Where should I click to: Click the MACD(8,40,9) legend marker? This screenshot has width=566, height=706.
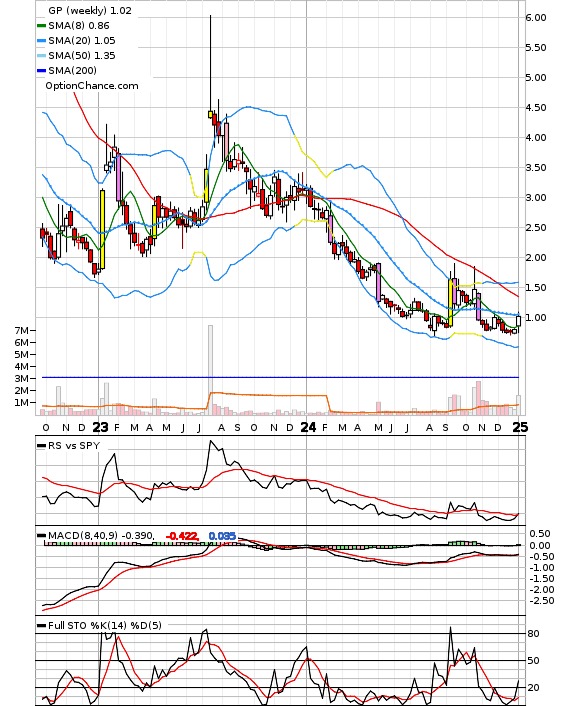(41, 536)
